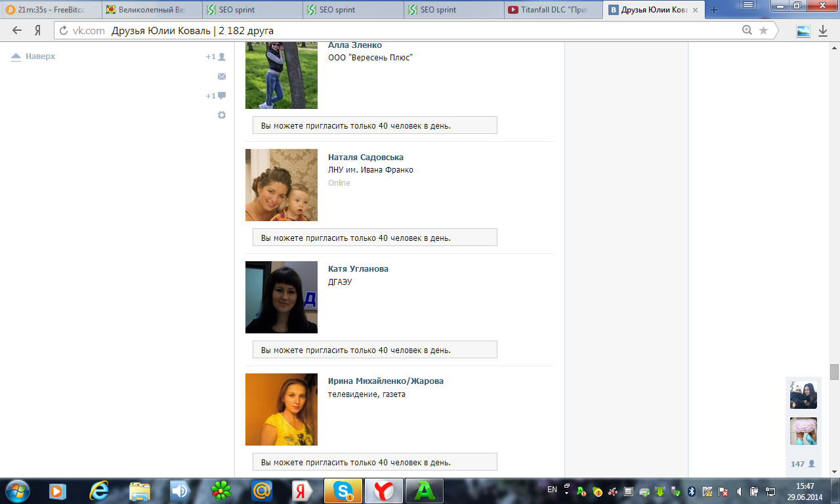Open messages envelope icon in sidebar
The width and height of the screenshot is (840, 504).
click(222, 76)
